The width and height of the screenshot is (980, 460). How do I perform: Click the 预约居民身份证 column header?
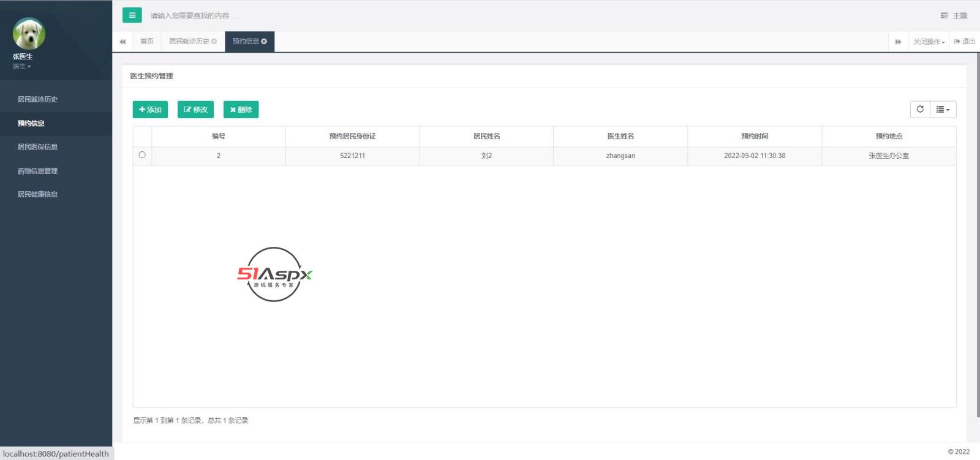[x=353, y=136]
